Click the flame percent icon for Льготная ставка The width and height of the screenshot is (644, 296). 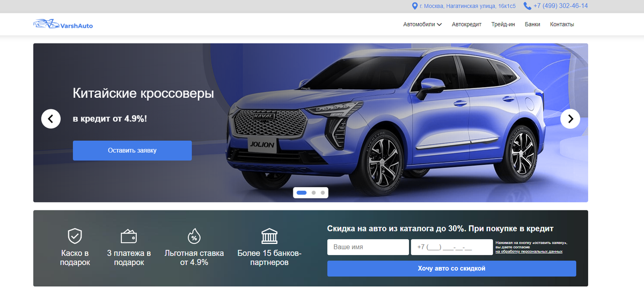click(x=194, y=236)
